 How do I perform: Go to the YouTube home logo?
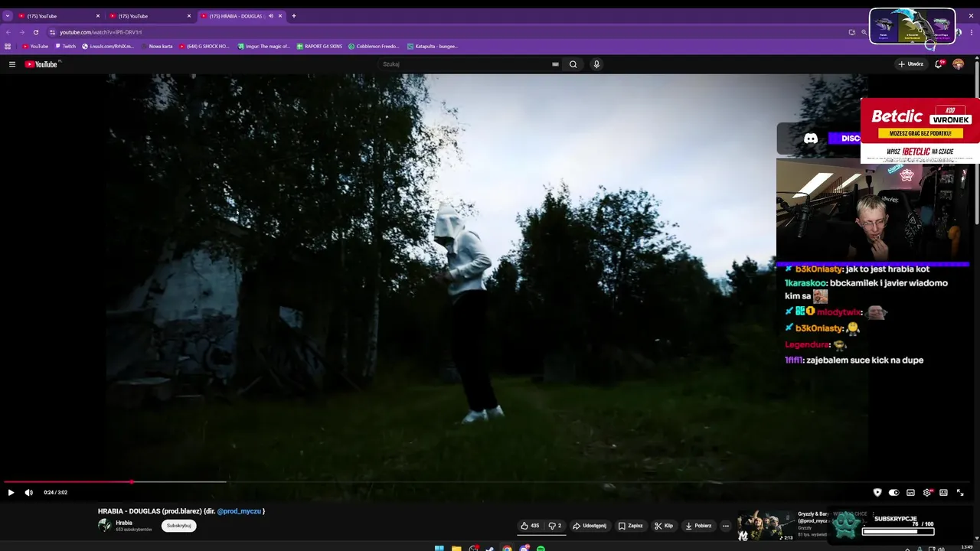click(x=41, y=64)
